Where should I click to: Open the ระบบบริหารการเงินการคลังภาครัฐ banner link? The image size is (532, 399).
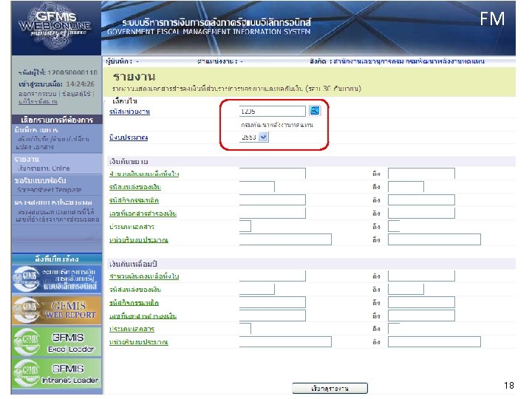(x=57, y=279)
